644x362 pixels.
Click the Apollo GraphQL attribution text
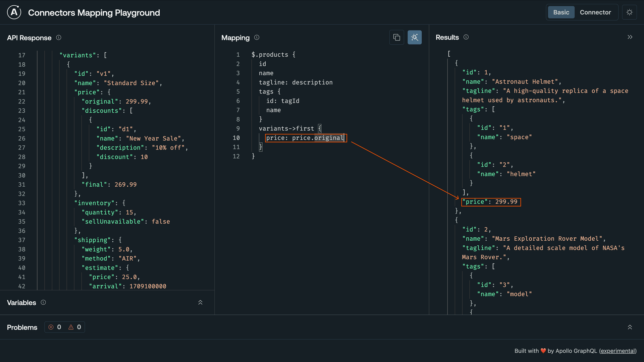(575, 351)
